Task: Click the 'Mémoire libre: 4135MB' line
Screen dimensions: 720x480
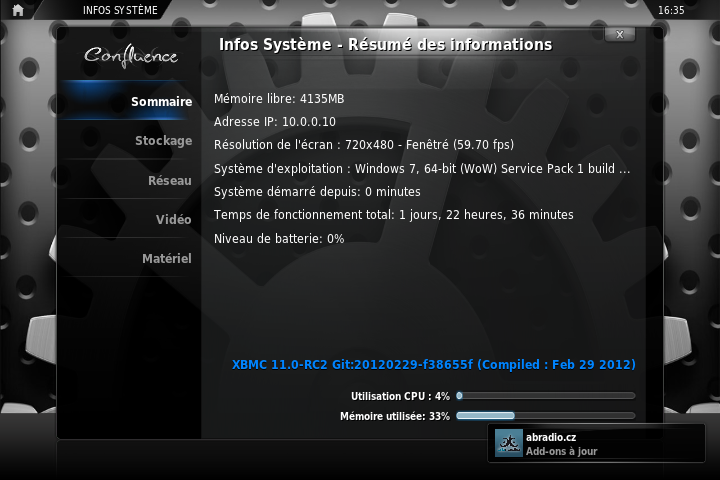Action: click(x=279, y=99)
